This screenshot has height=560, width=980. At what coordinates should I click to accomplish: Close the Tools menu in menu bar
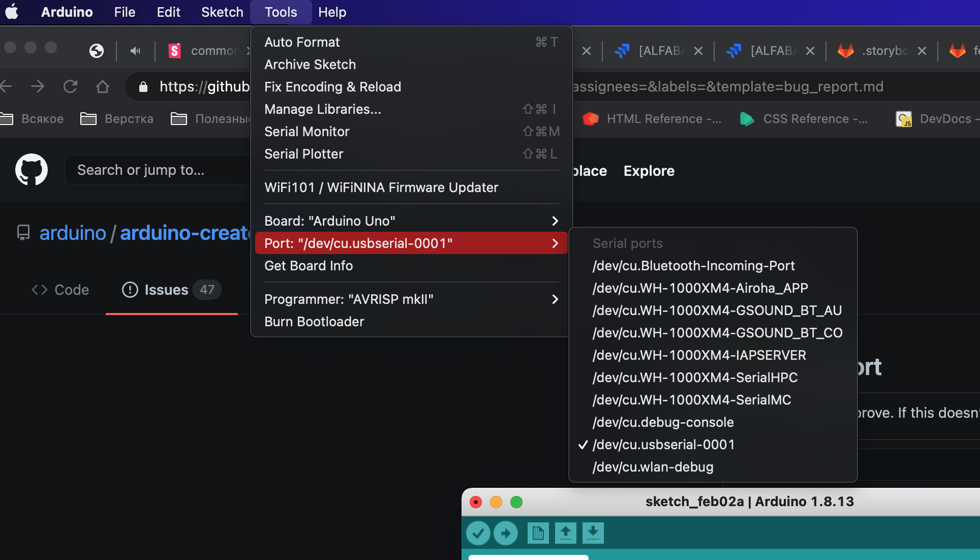coord(281,12)
